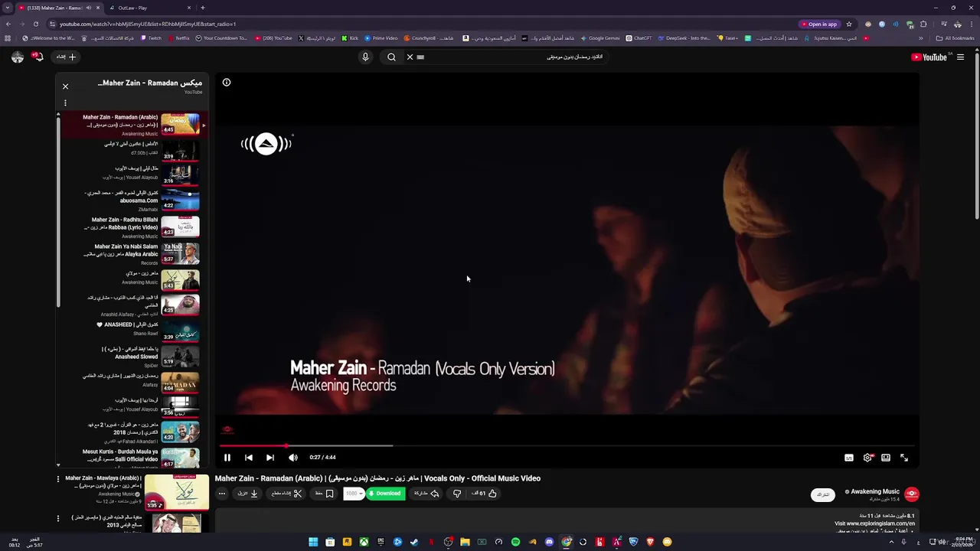This screenshot has height=551, width=980.
Task: Open the green Download button
Action: [385, 494]
